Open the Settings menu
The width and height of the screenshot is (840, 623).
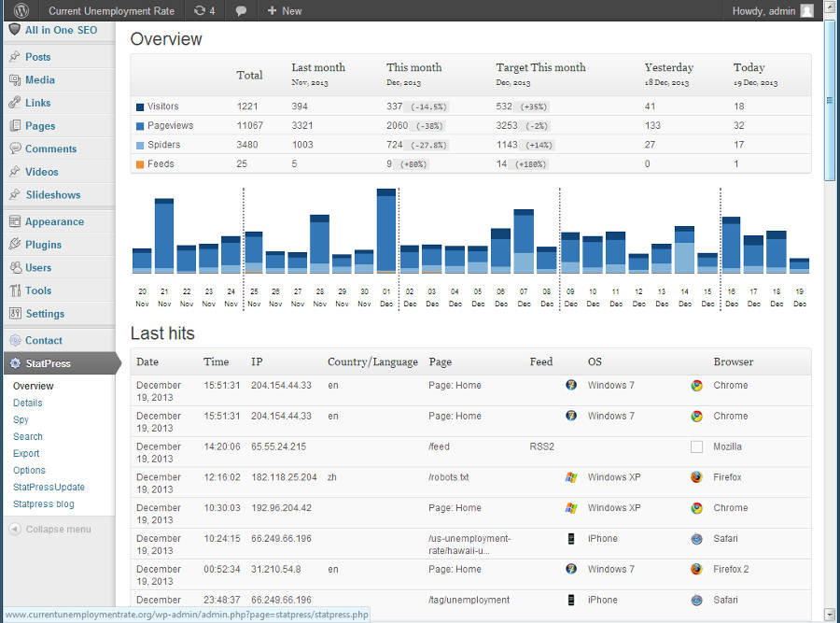click(45, 314)
